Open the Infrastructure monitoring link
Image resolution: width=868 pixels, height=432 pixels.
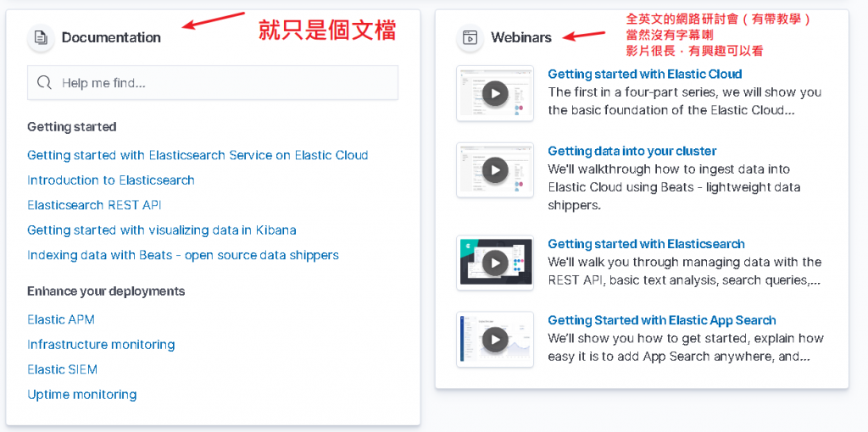click(x=101, y=344)
